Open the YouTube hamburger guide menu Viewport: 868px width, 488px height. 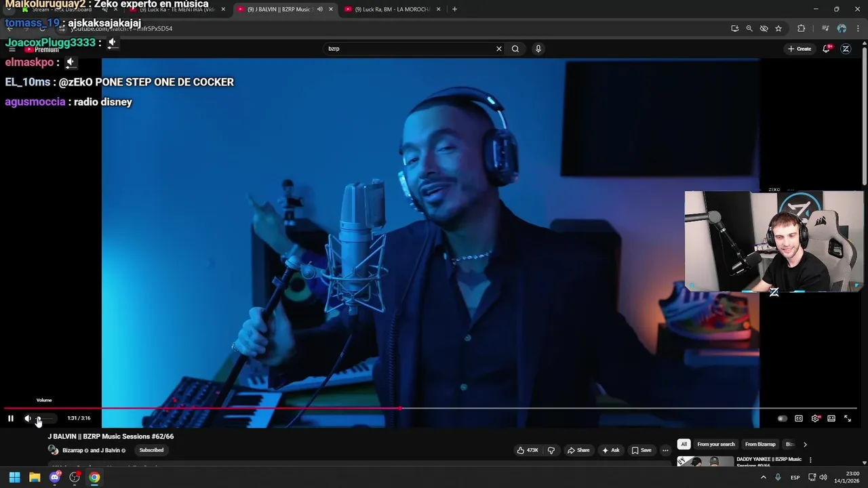click(12, 49)
